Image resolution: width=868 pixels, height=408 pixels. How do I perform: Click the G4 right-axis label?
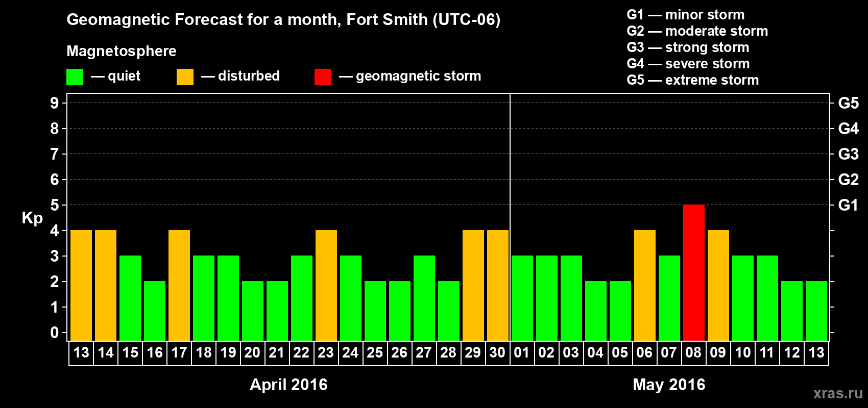click(849, 129)
